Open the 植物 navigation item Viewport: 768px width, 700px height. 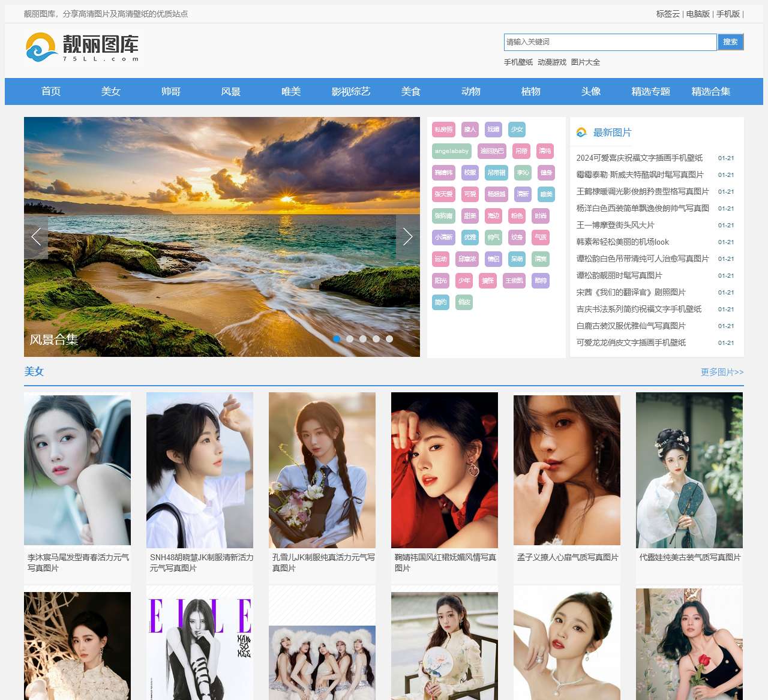531,92
